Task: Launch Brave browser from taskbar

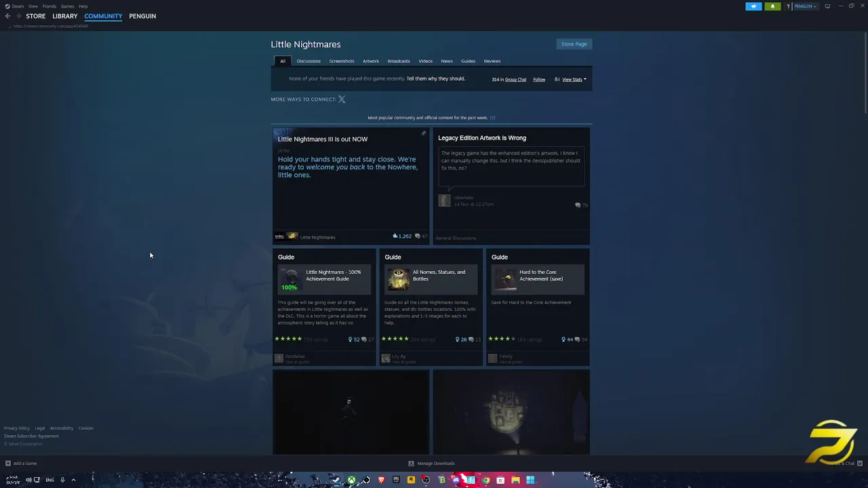Action: 381,480
